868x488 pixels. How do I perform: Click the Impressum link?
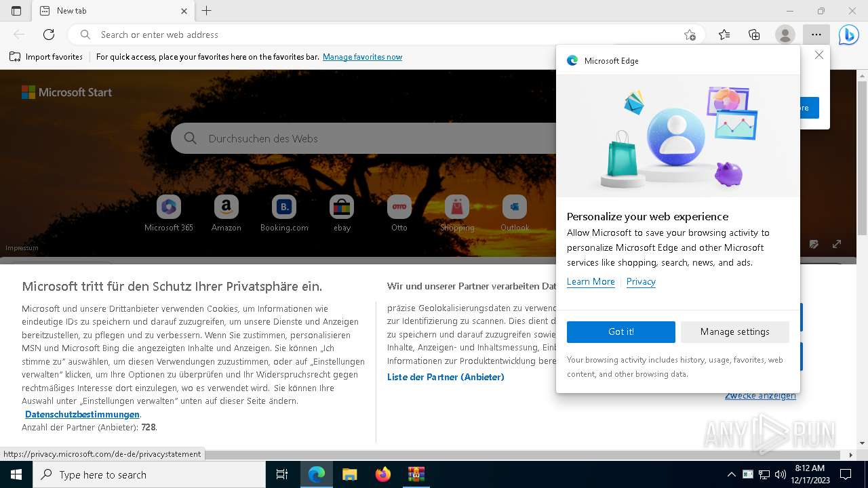[x=22, y=248]
